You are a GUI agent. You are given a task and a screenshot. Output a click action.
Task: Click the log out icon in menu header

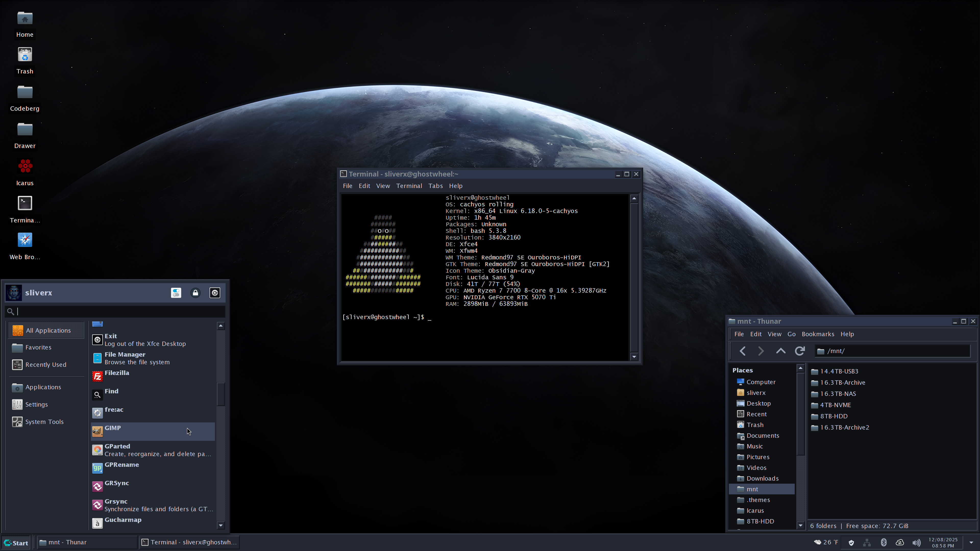click(215, 293)
